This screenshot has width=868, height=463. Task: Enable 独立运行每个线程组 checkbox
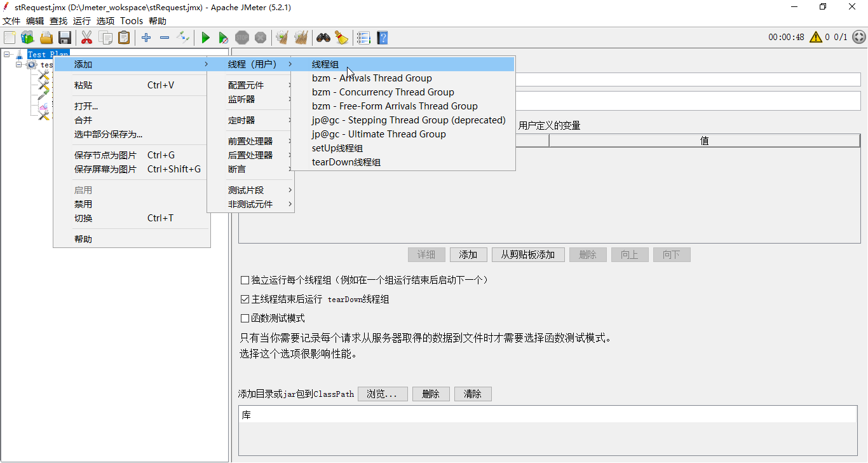pyautogui.click(x=245, y=280)
